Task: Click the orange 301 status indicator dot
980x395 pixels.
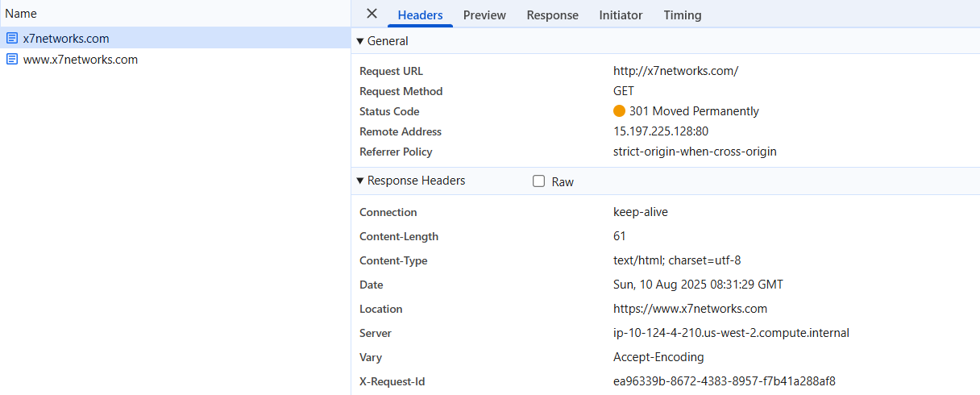Action: [619, 111]
